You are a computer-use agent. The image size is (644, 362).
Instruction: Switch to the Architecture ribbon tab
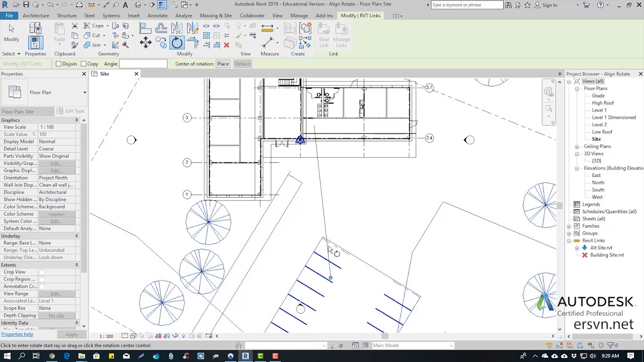coord(36,16)
